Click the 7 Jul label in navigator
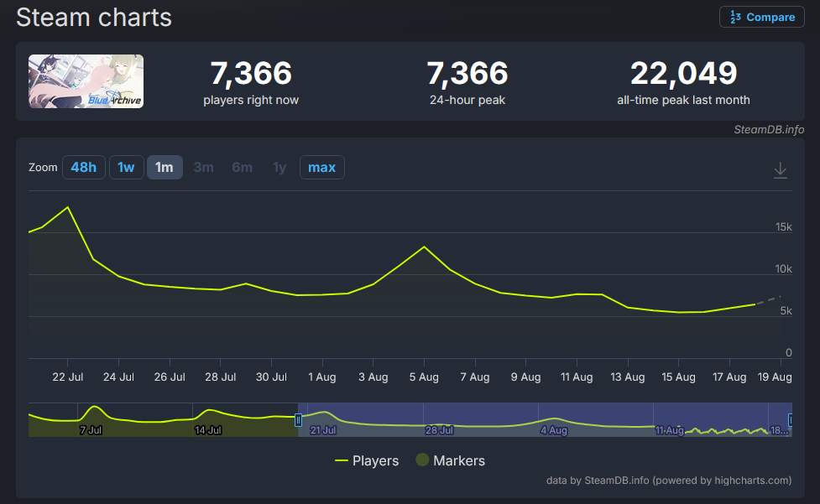Image resolution: width=820 pixels, height=504 pixels. pos(91,430)
